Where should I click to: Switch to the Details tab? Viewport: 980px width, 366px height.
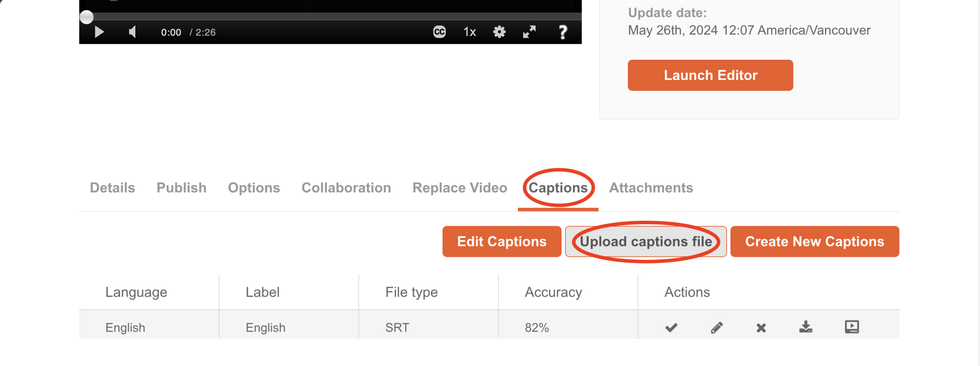click(112, 188)
